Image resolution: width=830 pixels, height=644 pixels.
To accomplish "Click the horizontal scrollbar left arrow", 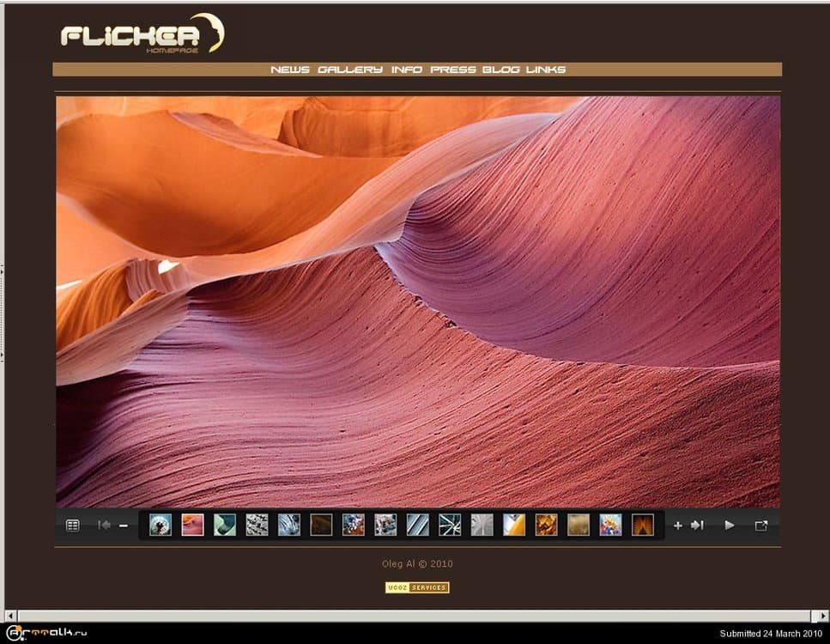I will pos(10,616).
